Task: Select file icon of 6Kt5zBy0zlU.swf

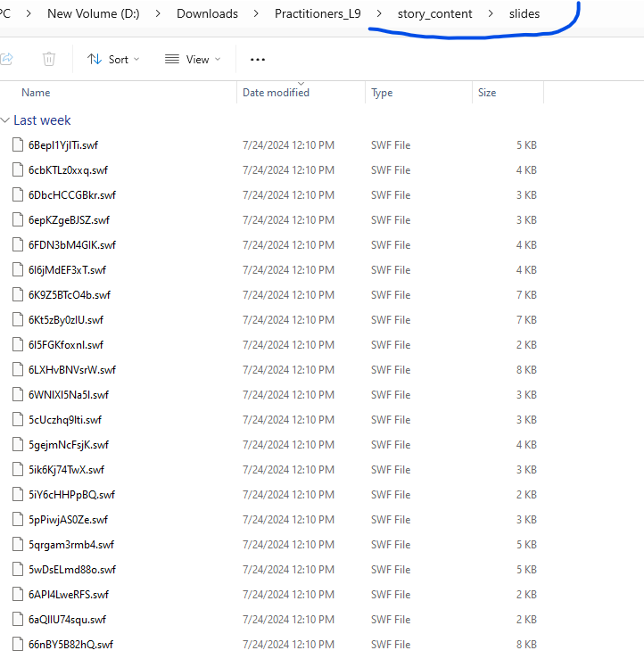Action: 18,320
